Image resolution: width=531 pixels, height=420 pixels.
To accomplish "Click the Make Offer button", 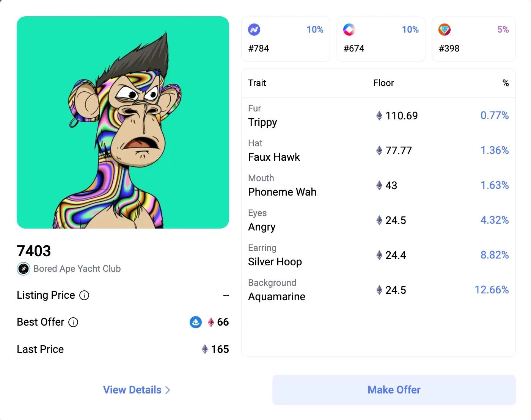I will pos(394,390).
